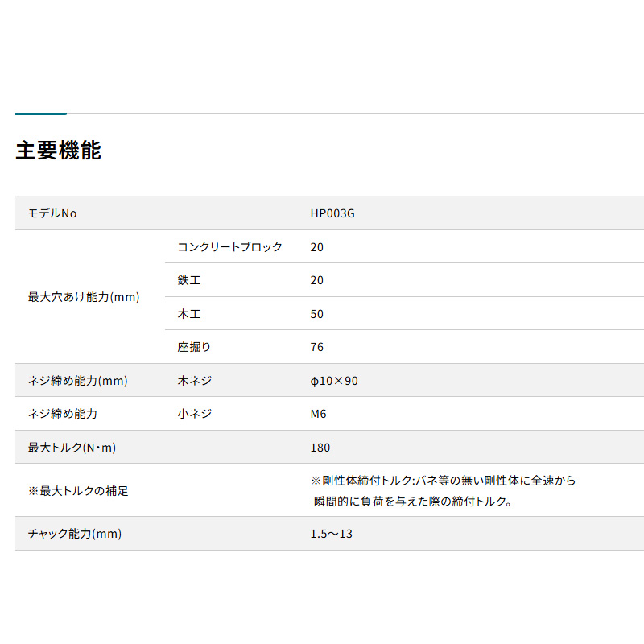Screen dimensions: 644x644
Task: Click the ※最大トルクの補足 label
Action: tap(78, 491)
